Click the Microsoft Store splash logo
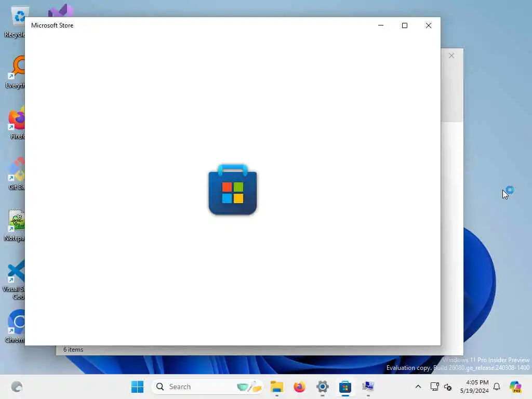The image size is (532, 399). pyautogui.click(x=233, y=189)
